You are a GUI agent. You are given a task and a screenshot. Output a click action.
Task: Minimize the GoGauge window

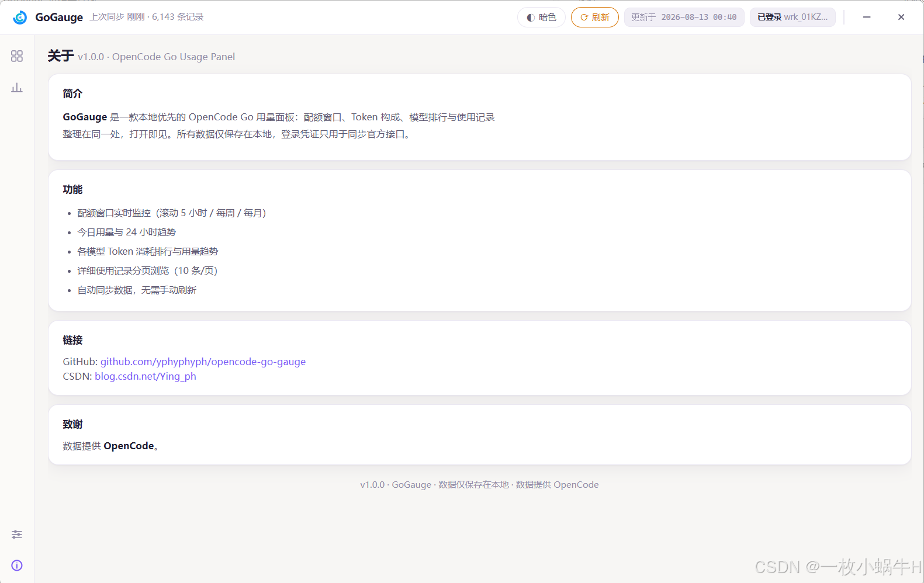tap(867, 18)
